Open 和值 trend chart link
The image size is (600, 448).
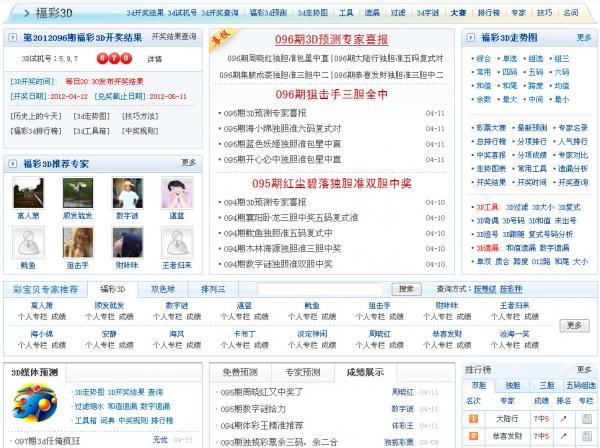483,86
